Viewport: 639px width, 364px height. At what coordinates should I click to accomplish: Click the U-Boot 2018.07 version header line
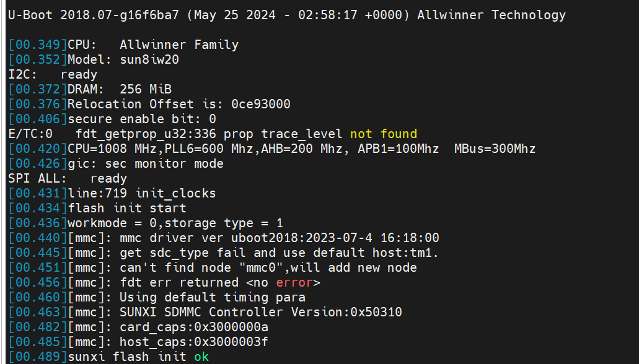pyautogui.click(x=286, y=15)
